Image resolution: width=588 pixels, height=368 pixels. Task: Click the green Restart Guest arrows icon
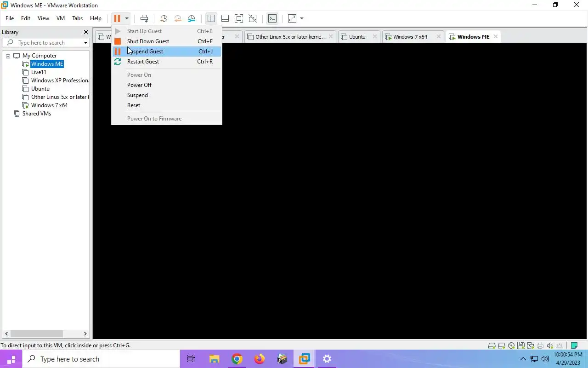click(118, 62)
